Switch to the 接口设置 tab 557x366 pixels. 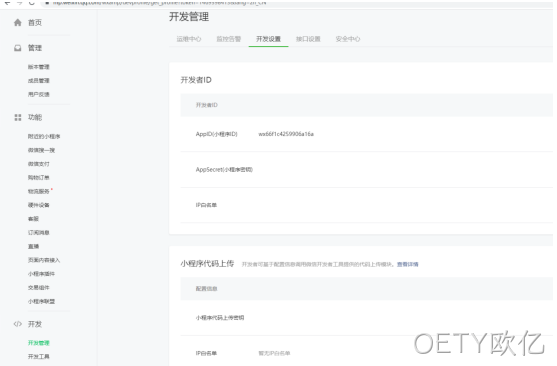tap(308, 39)
